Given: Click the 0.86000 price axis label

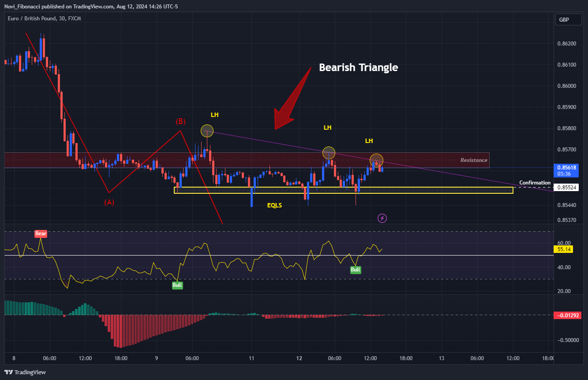Looking at the screenshot, I should point(567,86).
